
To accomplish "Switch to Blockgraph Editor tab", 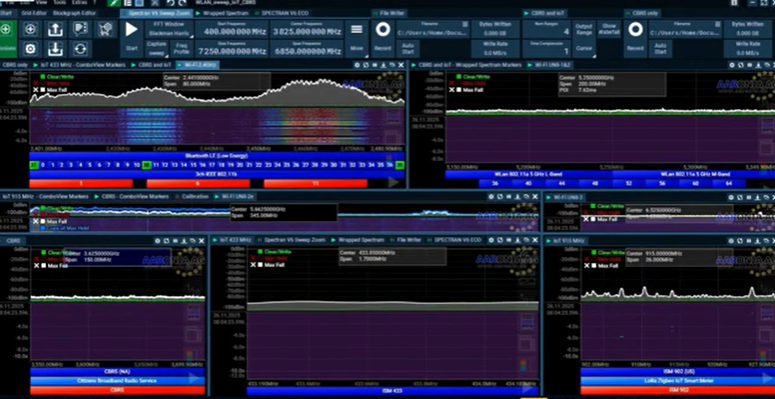I will click(x=74, y=13).
